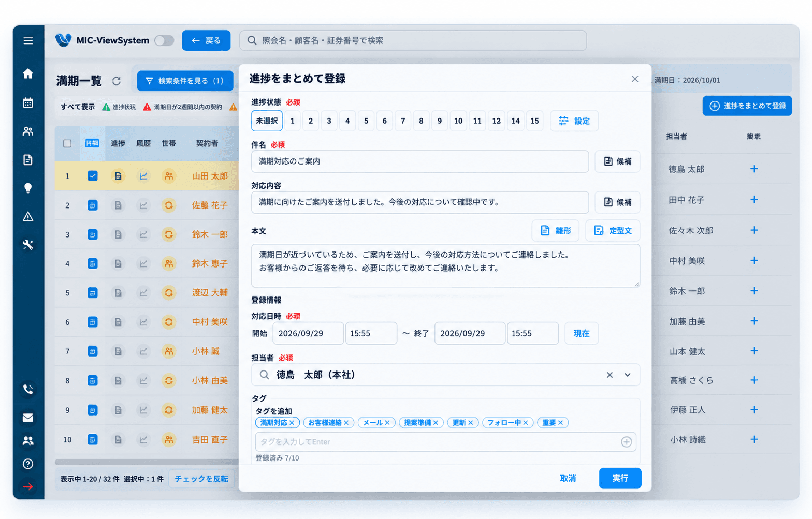The image size is (812, 519).
Task: Click the red logout arrow icon
Action: (x=28, y=486)
